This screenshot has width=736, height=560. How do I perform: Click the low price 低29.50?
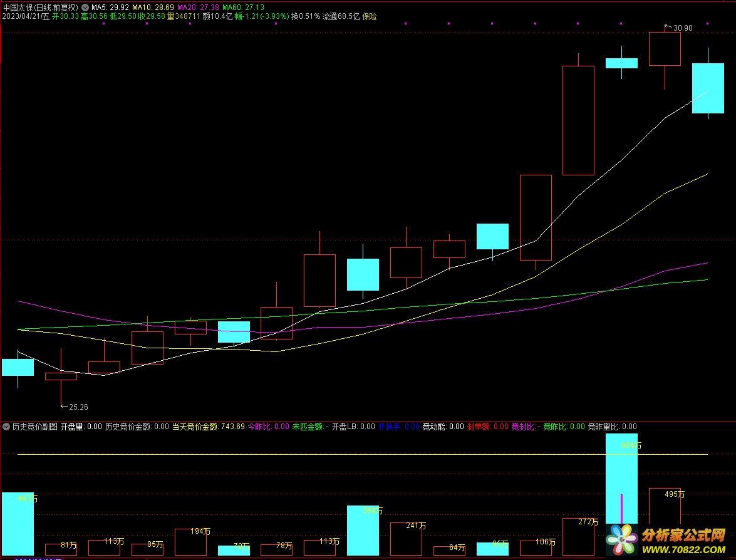(123, 16)
